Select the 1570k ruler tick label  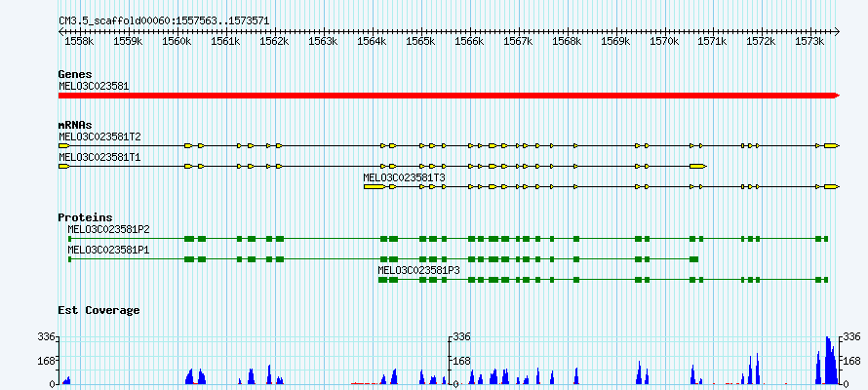point(665,42)
